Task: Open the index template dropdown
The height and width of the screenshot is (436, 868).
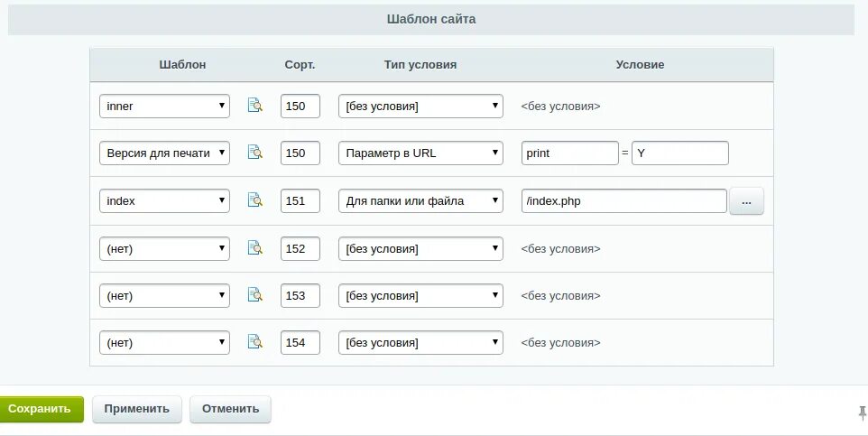Action: click(164, 200)
